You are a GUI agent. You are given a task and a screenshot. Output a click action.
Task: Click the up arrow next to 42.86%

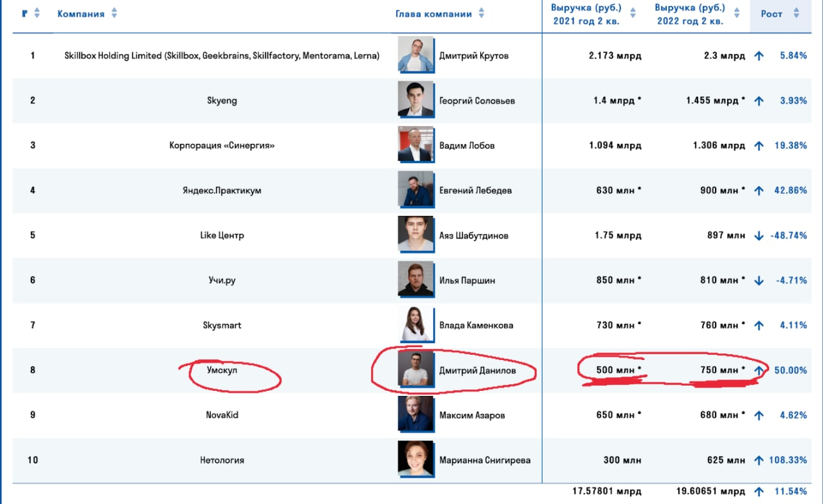tap(759, 191)
